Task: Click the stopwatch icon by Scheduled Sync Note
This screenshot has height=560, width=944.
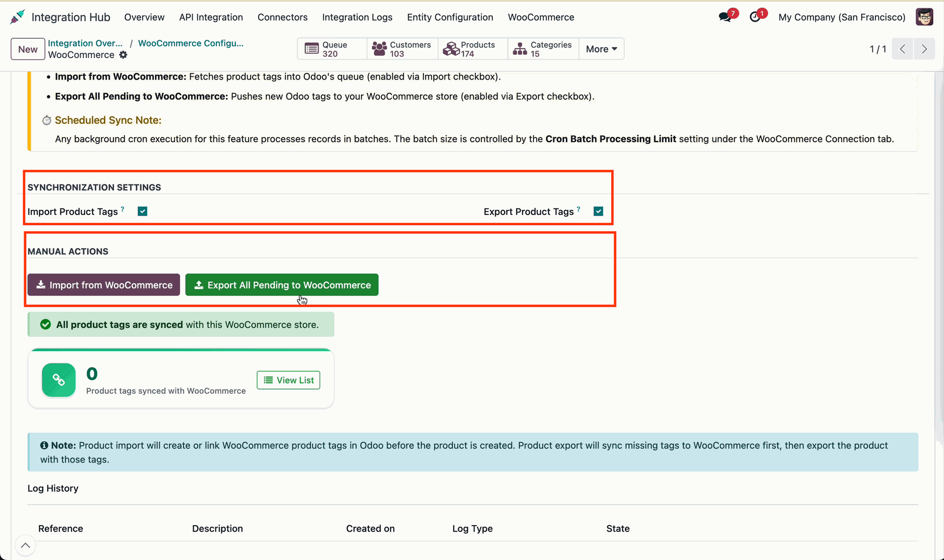Action: [47, 120]
